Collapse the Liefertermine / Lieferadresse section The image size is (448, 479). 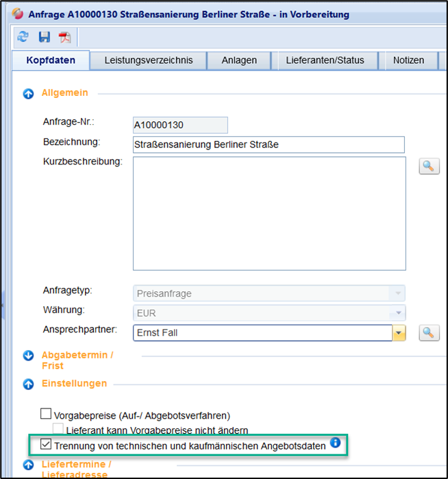(x=28, y=465)
